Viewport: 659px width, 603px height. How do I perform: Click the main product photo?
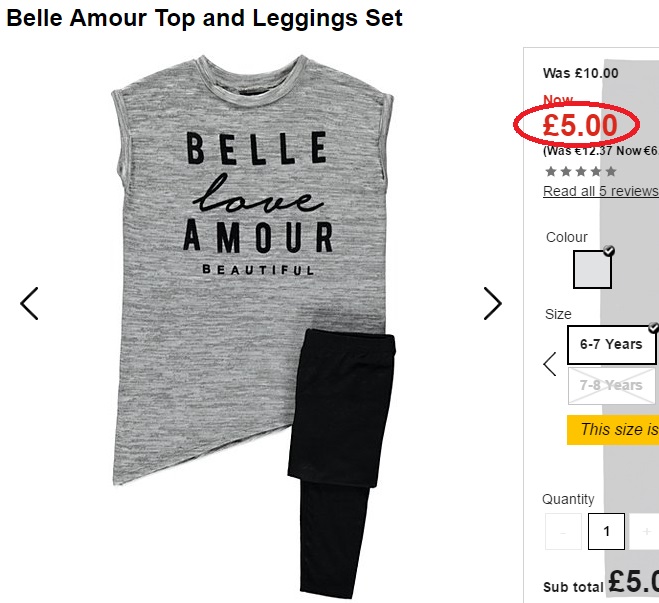click(x=253, y=326)
